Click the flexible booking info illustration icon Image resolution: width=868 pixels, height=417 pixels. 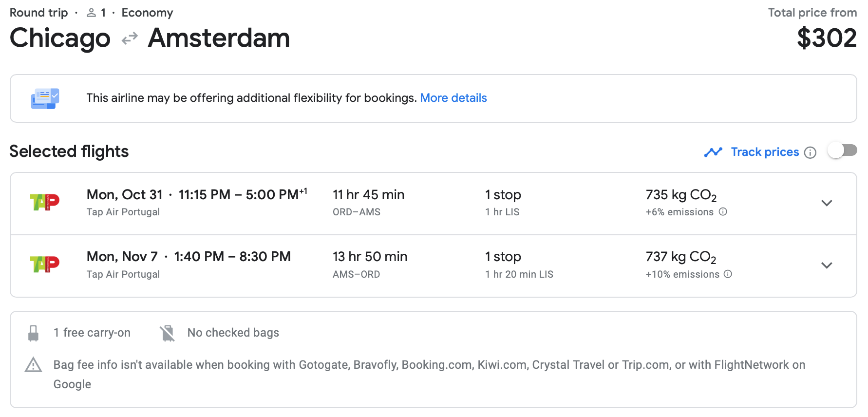pyautogui.click(x=45, y=98)
